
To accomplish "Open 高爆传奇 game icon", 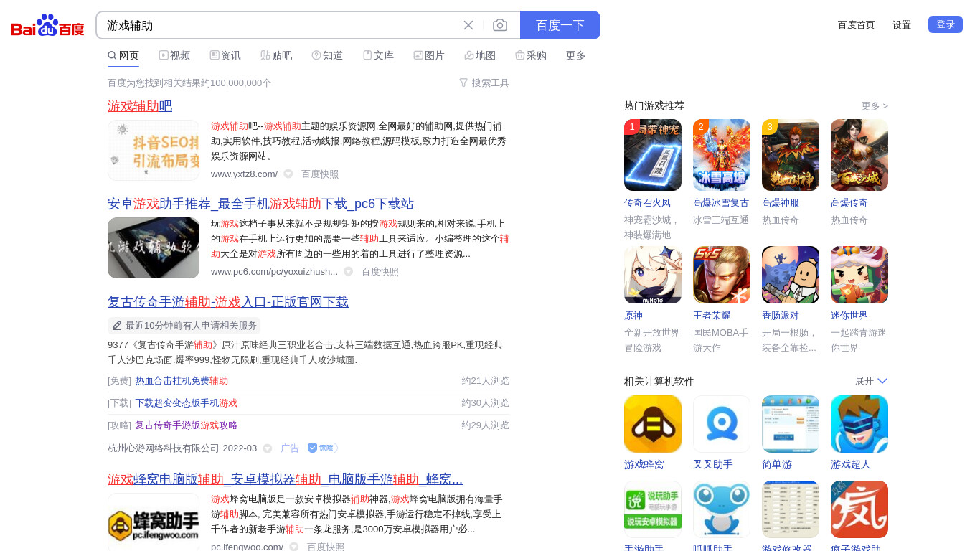I will (x=859, y=155).
